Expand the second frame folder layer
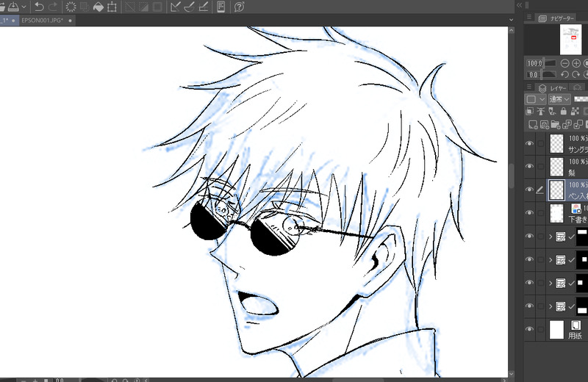The height and width of the screenshot is (382, 588). [x=551, y=260]
